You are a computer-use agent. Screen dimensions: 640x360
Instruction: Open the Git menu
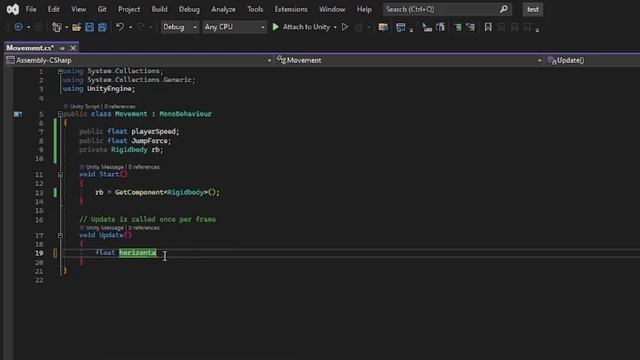[x=102, y=9]
